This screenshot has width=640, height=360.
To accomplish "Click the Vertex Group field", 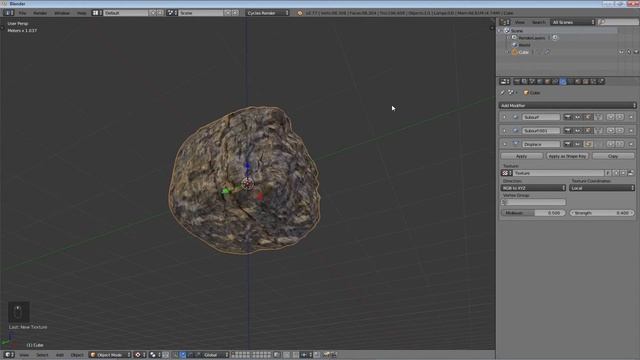I will tap(533, 202).
